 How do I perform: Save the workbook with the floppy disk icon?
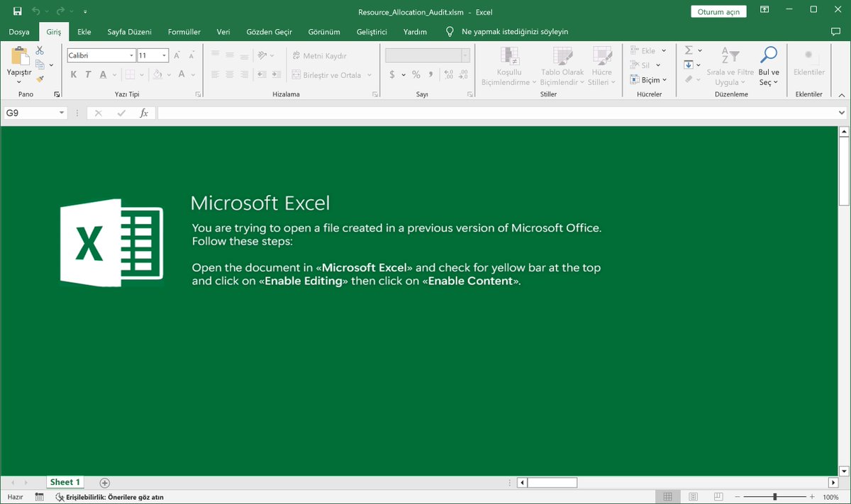[x=18, y=11]
